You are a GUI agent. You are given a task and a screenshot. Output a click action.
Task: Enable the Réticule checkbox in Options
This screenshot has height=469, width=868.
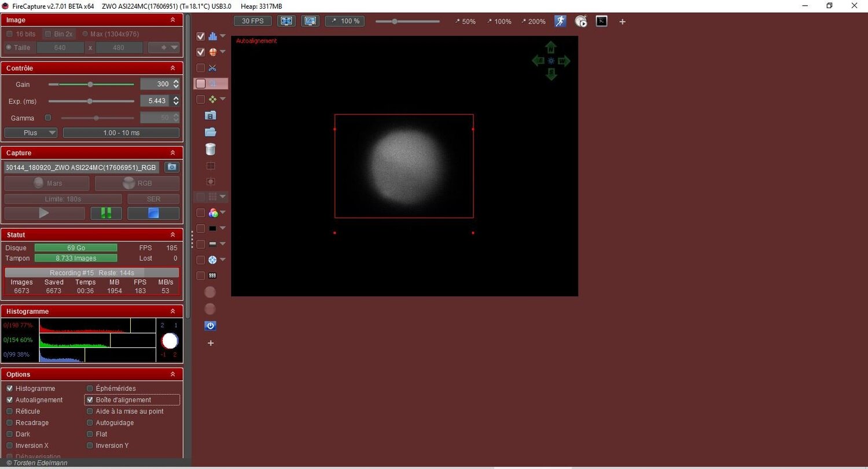9,411
